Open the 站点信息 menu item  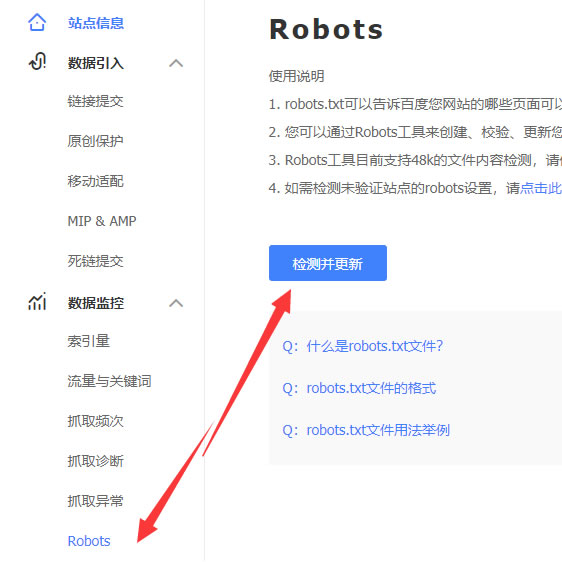click(96, 23)
